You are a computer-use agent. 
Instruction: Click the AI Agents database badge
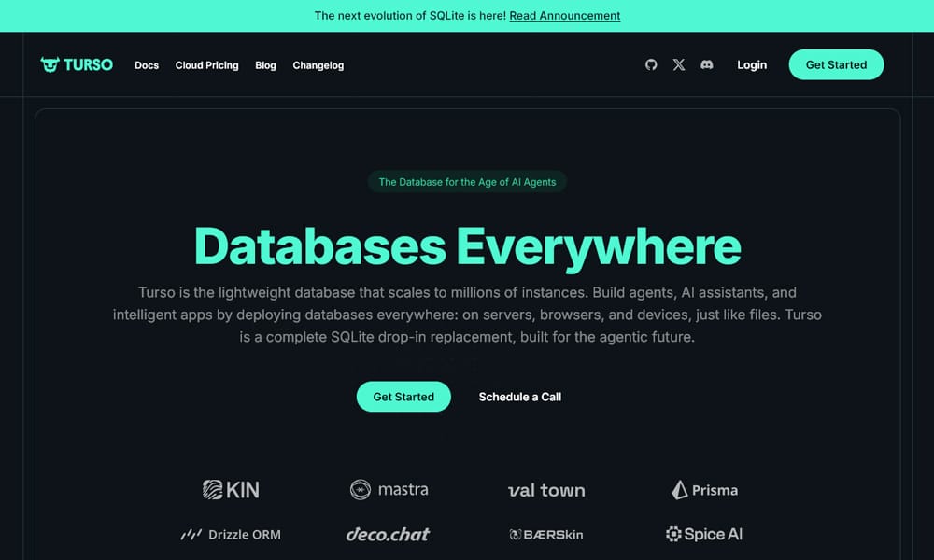[x=467, y=181]
